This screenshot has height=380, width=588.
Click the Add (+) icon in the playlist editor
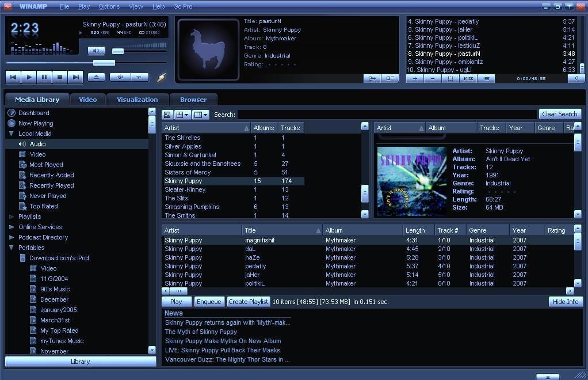[x=415, y=78]
